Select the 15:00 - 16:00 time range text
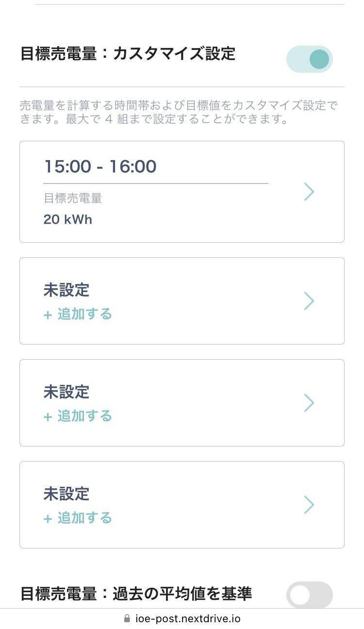 [x=100, y=166]
